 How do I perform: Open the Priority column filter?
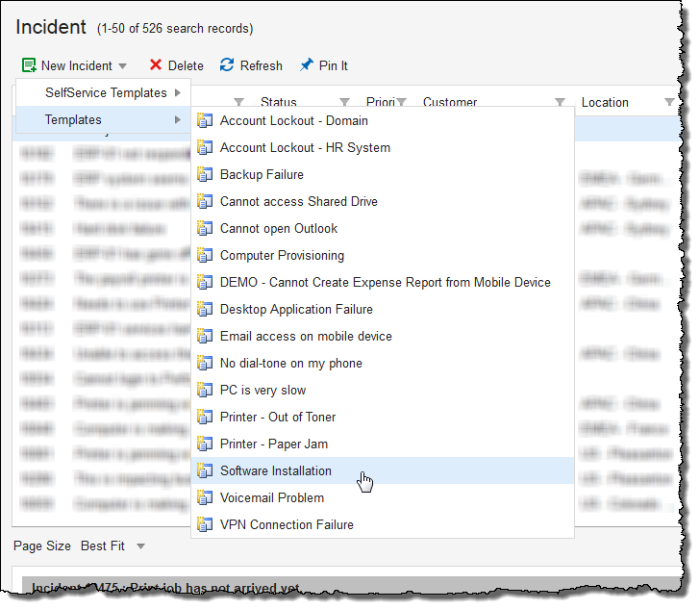[x=402, y=102]
